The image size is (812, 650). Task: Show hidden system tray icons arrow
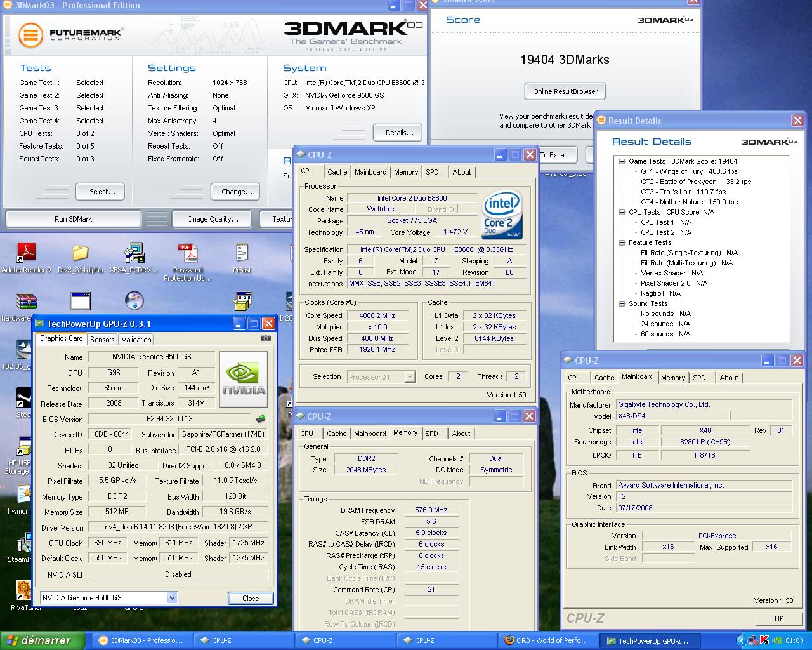(740, 640)
